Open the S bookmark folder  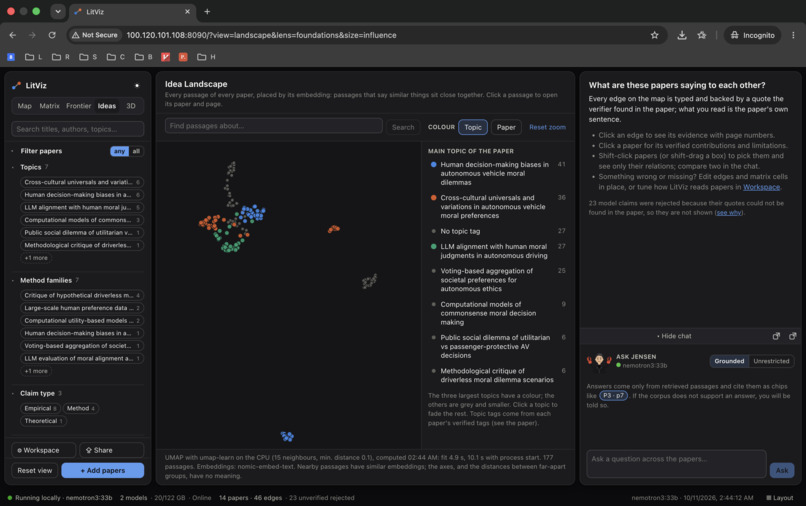click(88, 57)
